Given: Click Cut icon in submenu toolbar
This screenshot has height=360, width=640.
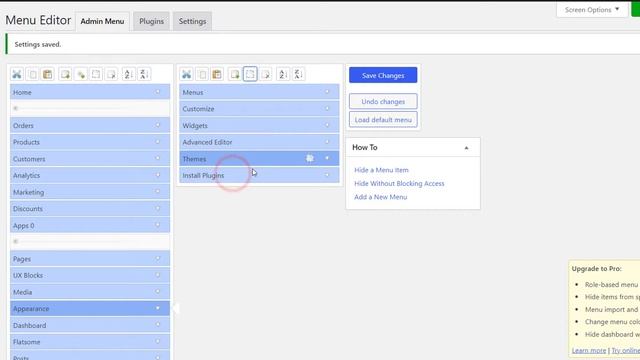Looking at the screenshot, I should [x=187, y=74].
